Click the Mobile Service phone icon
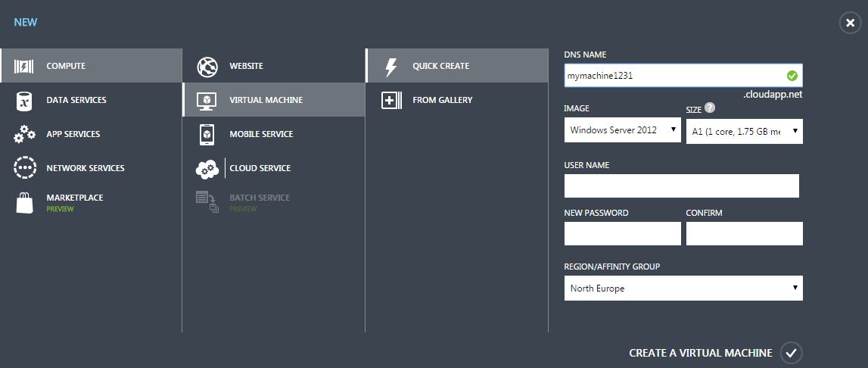Image resolution: width=868 pixels, height=368 pixels. [207, 134]
